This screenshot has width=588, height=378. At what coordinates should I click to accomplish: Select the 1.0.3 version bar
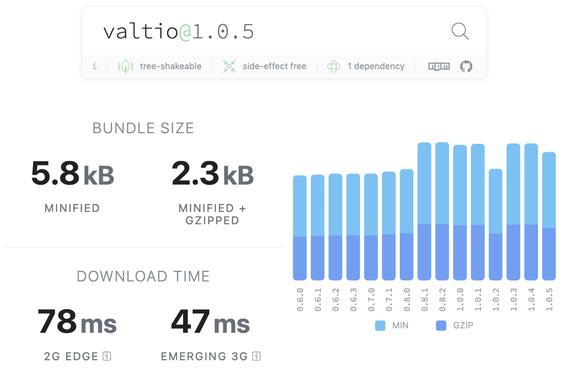click(x=514, y=212)
